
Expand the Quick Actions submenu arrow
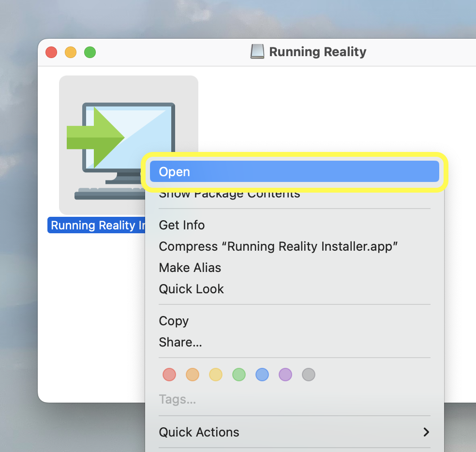[x=426, y=432]
